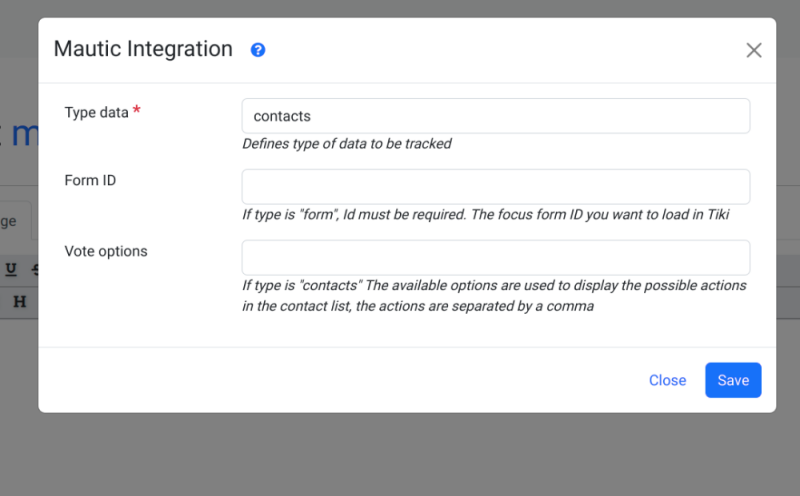The image size is (800, 496).
Task: Click the Underline toolbar icon behind the dialog
Action: (x=11, y=269)
